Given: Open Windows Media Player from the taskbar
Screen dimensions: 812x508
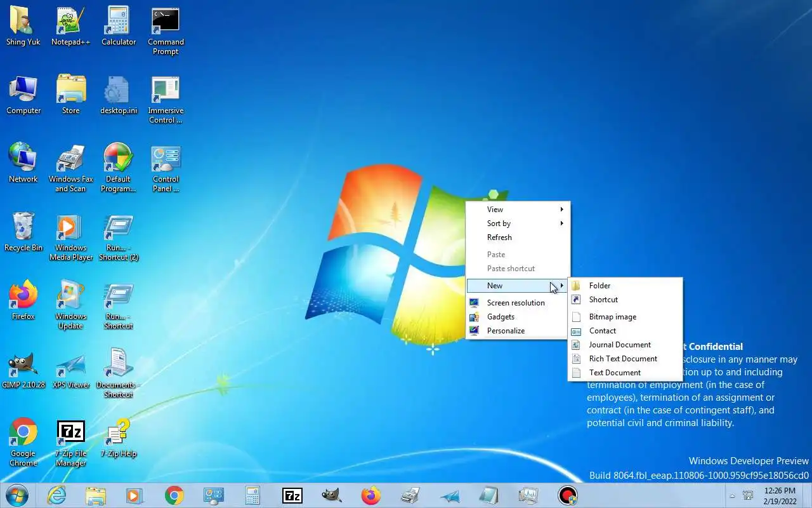Looking at the screenshot, I should [135, 495].
